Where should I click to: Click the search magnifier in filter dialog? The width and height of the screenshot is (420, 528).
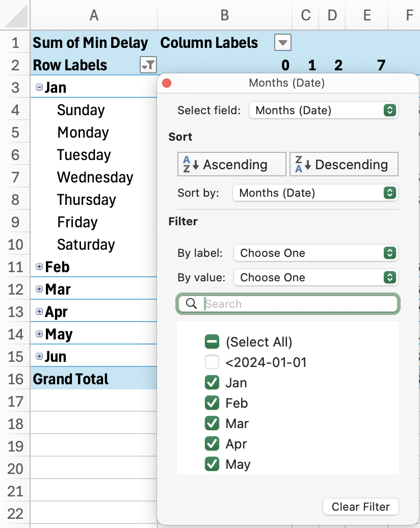[x=191, y=303]
